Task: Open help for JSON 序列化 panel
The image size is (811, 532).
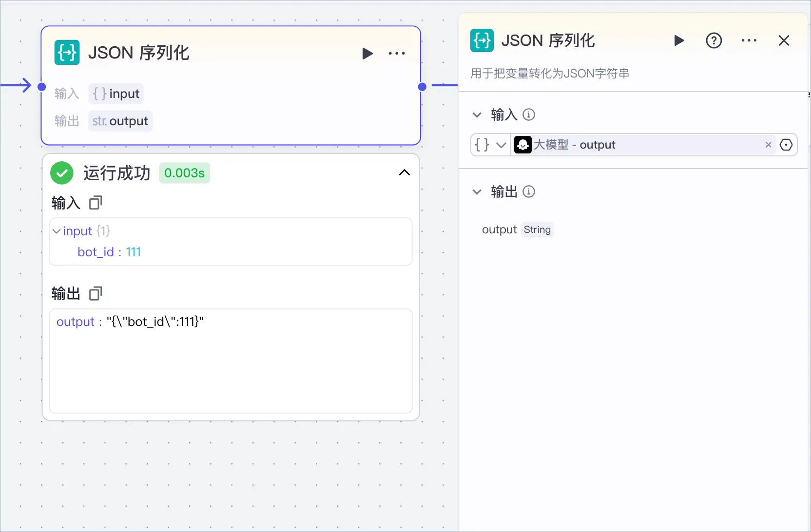Action: point(714,40)
